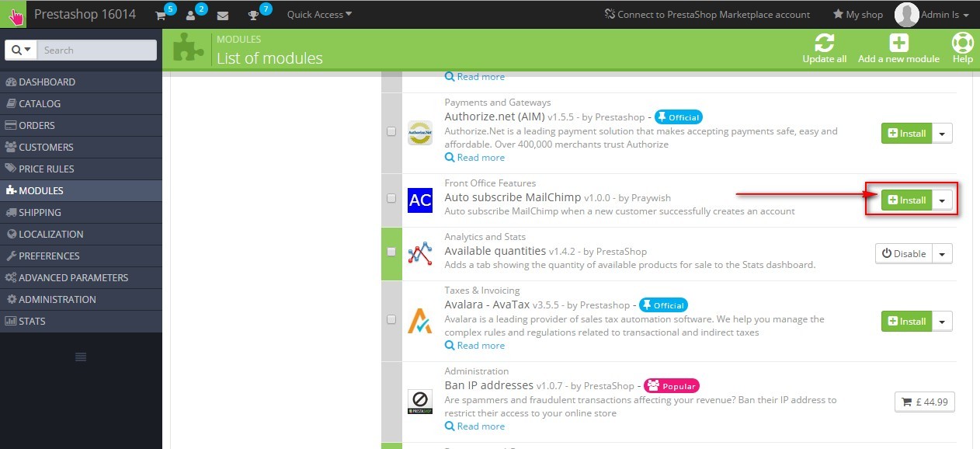Install the Authorize.net (AIM) module
The image size is (980, 449).
tap(906, 134)
